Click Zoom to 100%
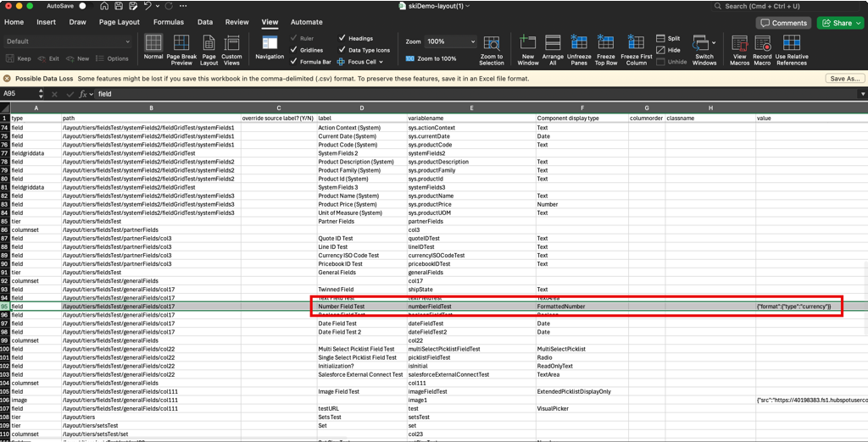Screen dimensions: 868x442 click(x=431, y=58)
